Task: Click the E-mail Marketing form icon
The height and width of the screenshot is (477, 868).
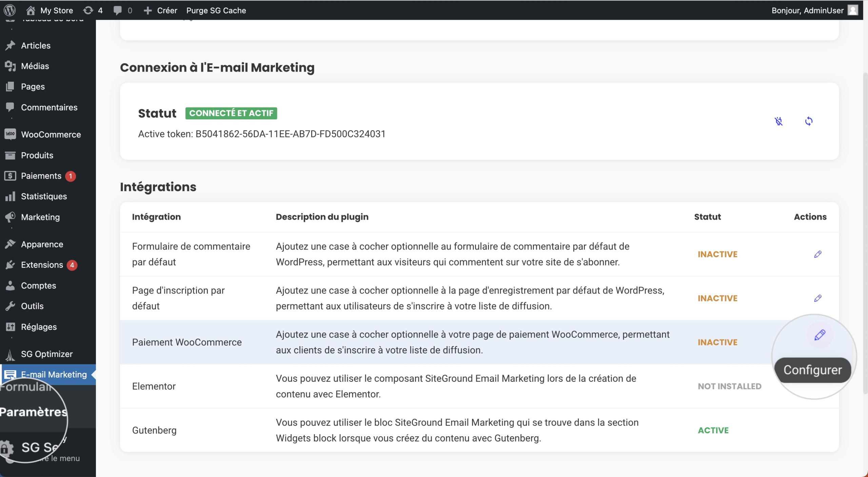Action: click(10, 375)
